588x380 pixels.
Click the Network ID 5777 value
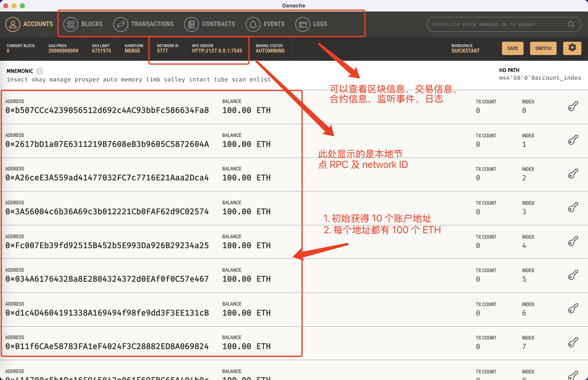point(162,51)
